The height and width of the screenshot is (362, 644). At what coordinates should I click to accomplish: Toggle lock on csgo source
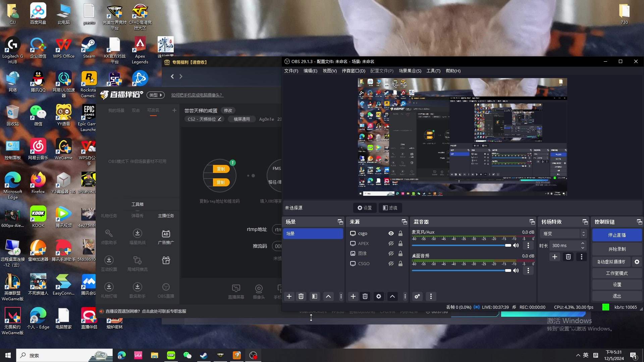(x=400, y=233)
